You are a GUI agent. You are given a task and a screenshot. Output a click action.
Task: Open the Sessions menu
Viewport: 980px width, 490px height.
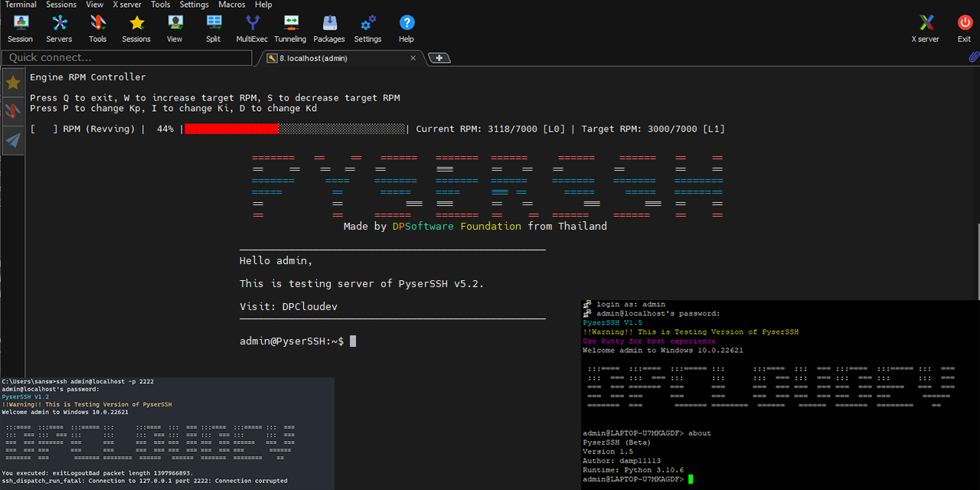pyautogui.click(x=61, y=5)
